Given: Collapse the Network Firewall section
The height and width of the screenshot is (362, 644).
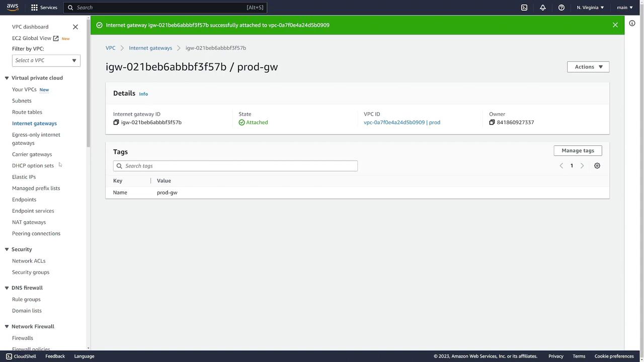Looking at the screenshot, I should click(x=7, y=326).
